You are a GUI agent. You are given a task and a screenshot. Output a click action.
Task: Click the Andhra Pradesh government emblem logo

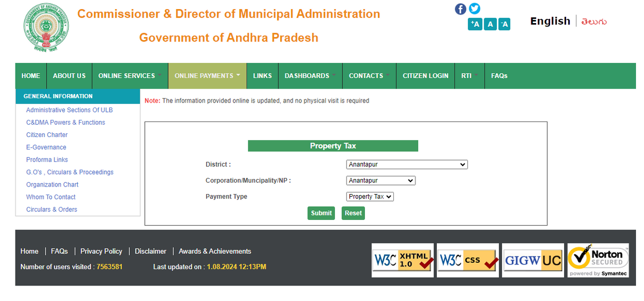[x=46, y=27]
